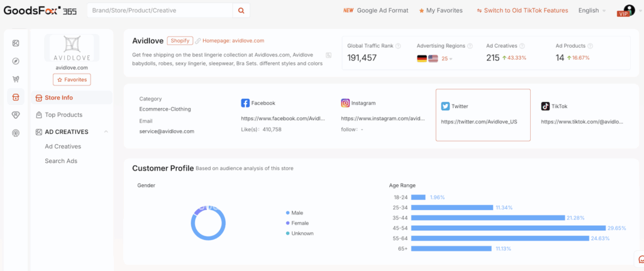This screenshot has height=271, width=644.
Task: Open the user avatar VIP profile
Action: (x=628, y=10)
